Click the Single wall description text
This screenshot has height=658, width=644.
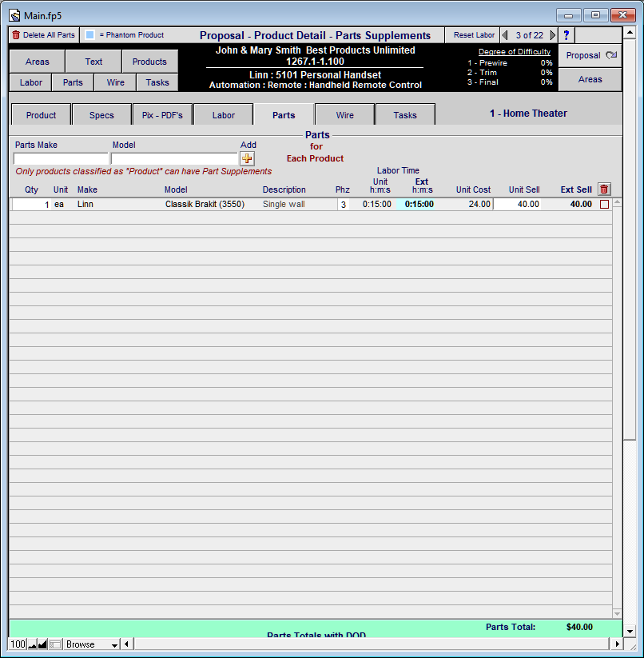(x=284, y=205)
